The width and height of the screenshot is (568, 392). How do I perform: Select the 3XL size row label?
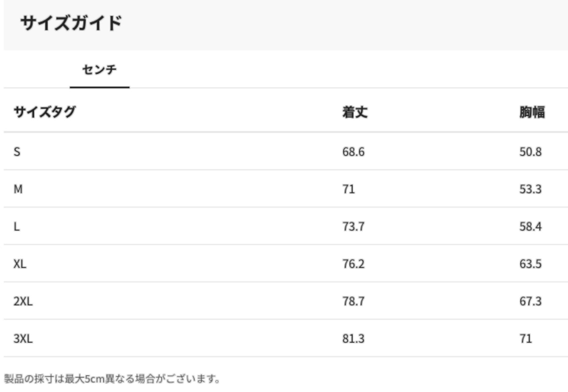coord(23,339)
